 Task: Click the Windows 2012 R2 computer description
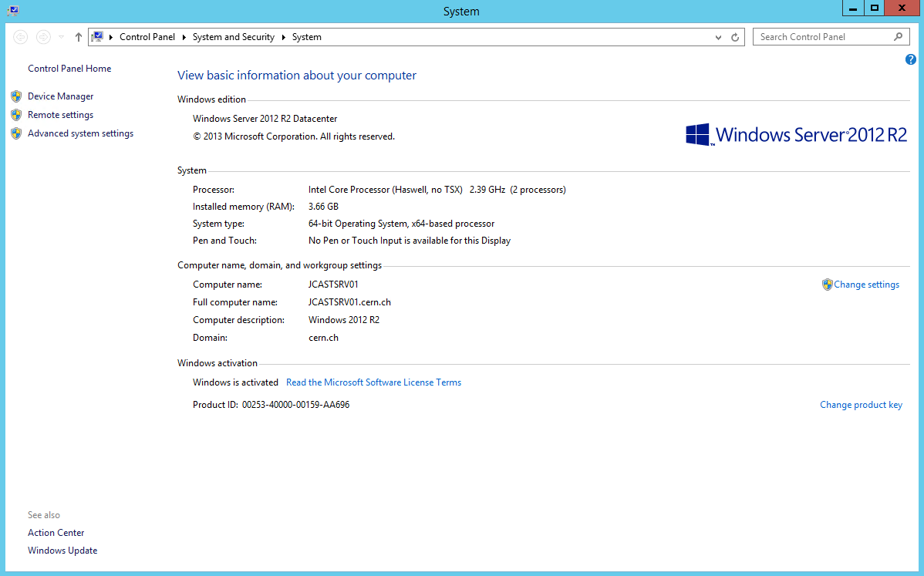[x=344, y=320]
